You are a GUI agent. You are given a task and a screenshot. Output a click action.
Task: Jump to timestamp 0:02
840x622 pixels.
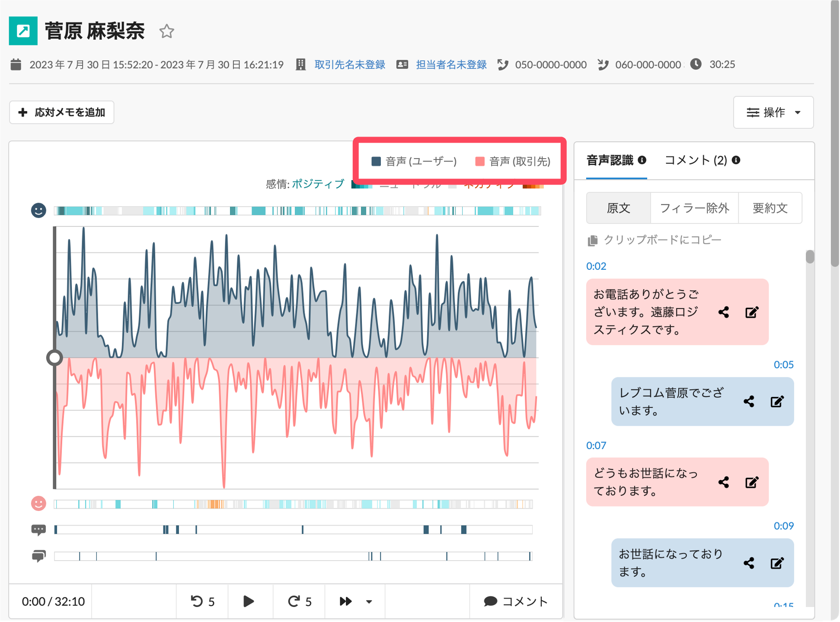[x=596, y=266]
